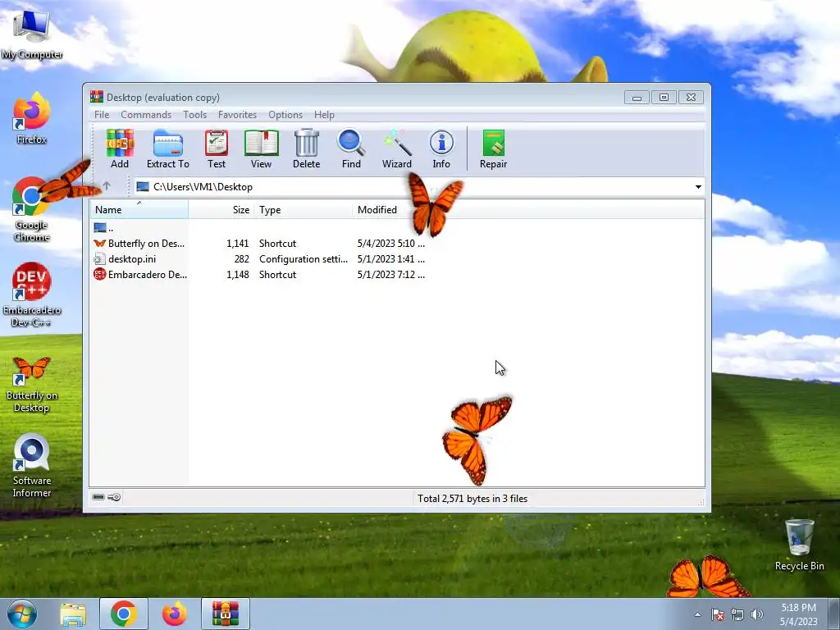Sort by the Size column header
This screenshot has width=840, height=630.
tap(221, 209)
